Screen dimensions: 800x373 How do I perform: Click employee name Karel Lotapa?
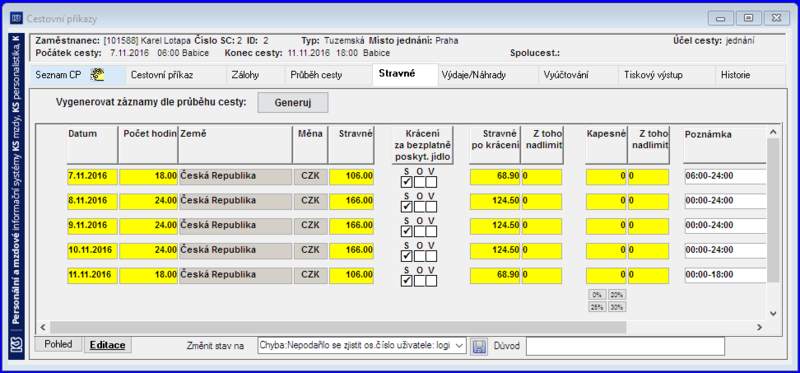tap(166, 41)
